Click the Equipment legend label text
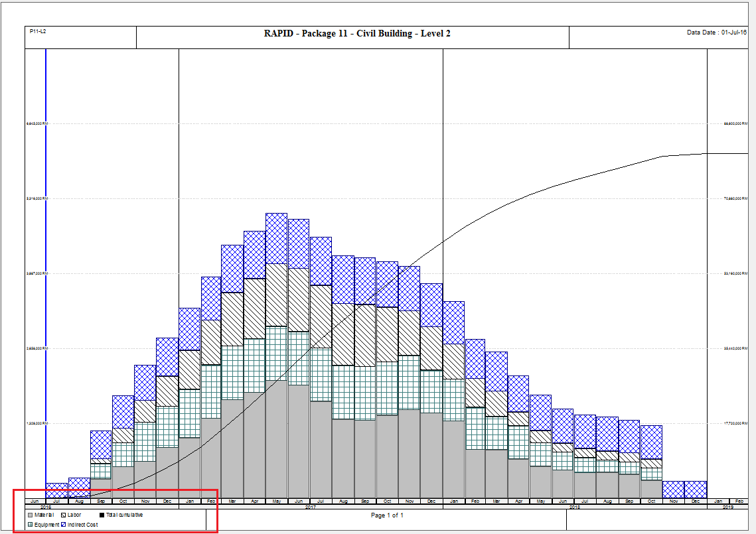Screen dimensions: 756x534 [47, 525]
